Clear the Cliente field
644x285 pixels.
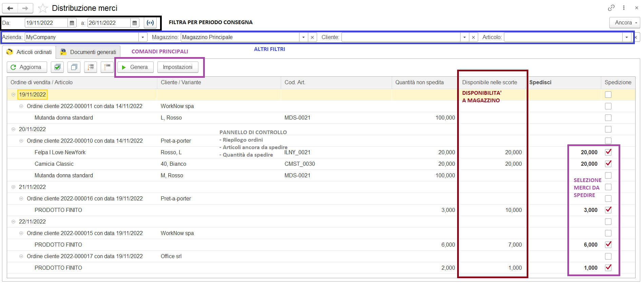coord(473,37)
